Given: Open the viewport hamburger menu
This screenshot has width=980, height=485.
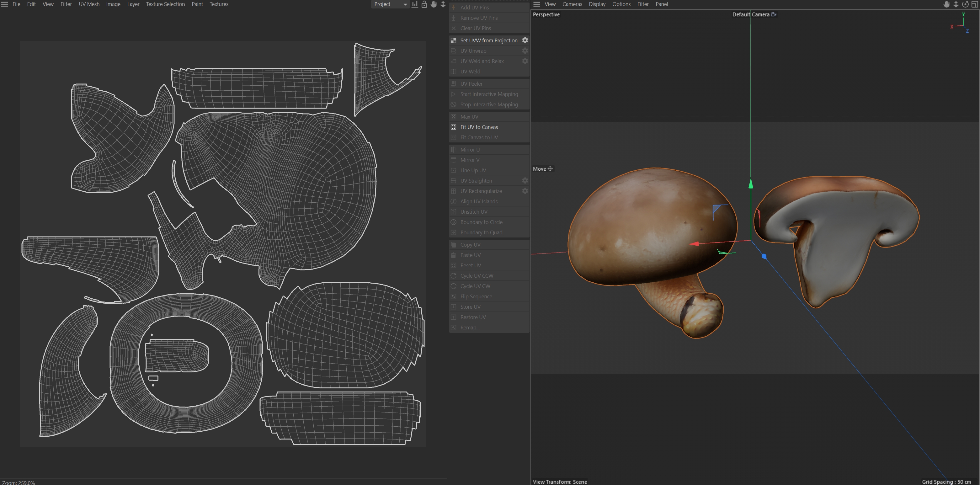Looking at the screenshot, I should pos(536,4).
